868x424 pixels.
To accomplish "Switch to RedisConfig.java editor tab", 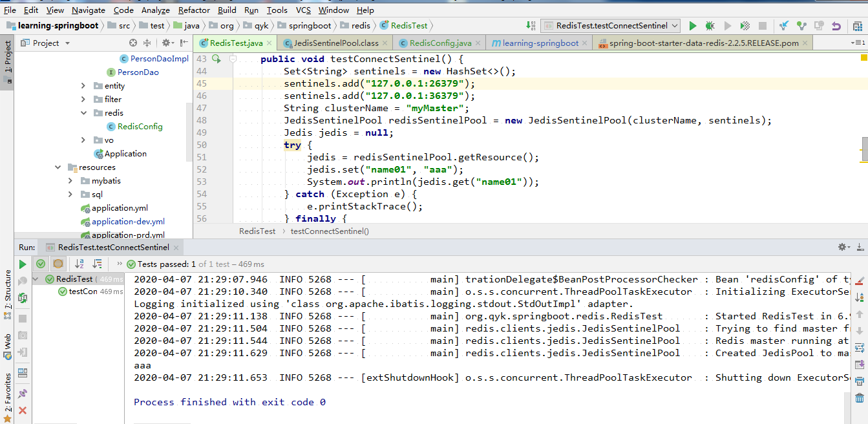I will point(439,43).
